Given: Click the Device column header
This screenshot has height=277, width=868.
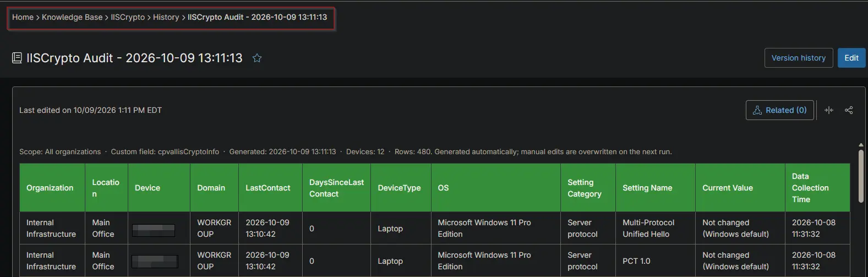Looking at the screenshot, I should tap(159, 188).
